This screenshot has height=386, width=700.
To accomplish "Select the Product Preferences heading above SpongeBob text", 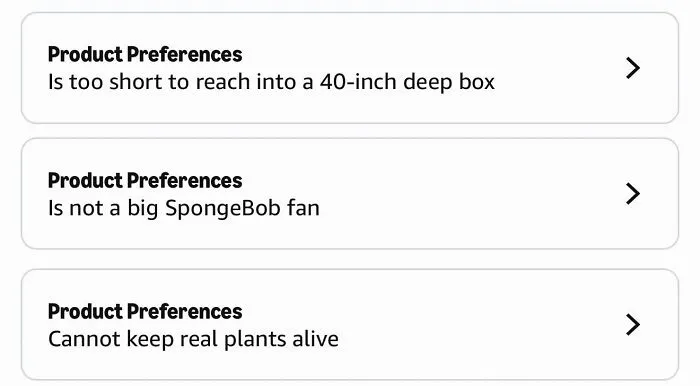I will tap(145, 181).
